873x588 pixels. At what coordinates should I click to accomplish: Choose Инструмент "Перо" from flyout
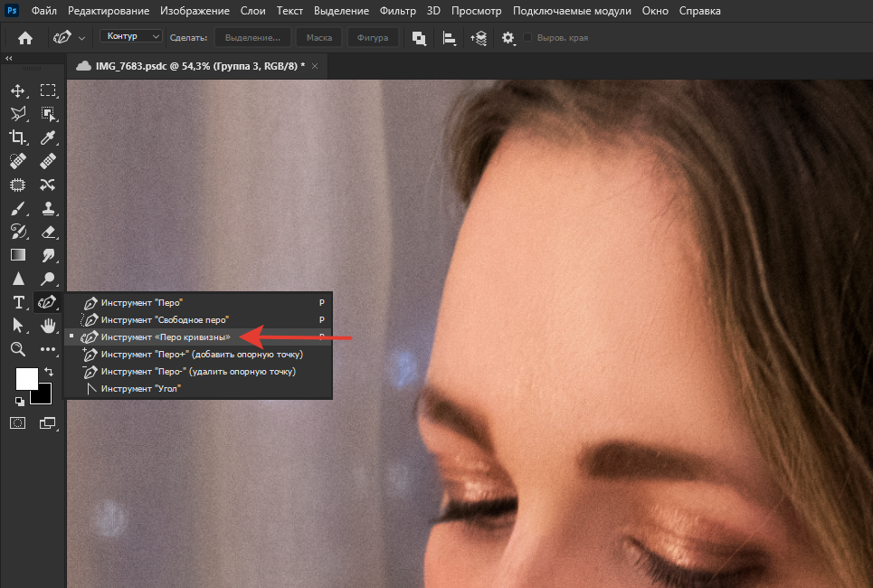199,303
